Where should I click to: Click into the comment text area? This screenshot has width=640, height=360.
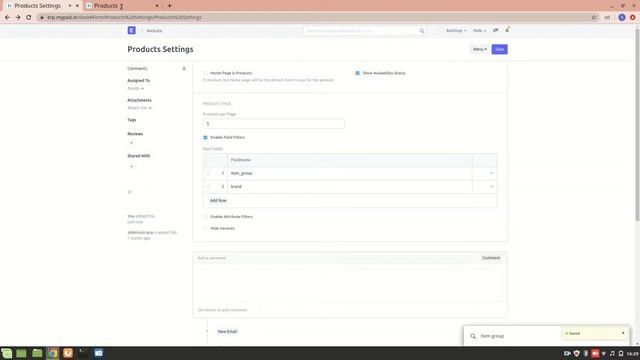pos(350,285)
